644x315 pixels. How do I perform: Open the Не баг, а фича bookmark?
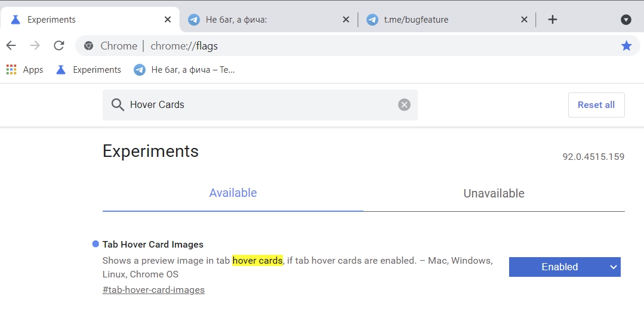click(184, 70)
